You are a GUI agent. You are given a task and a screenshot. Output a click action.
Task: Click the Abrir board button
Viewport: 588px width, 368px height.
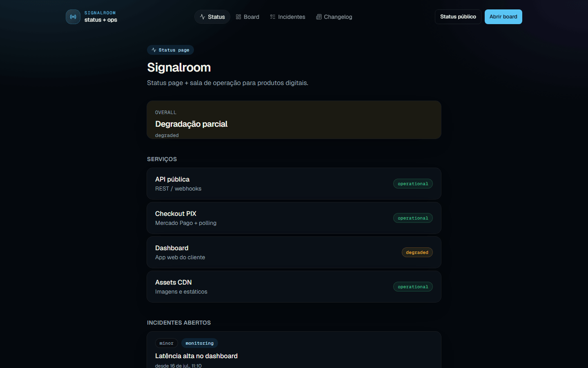[503, 17]
